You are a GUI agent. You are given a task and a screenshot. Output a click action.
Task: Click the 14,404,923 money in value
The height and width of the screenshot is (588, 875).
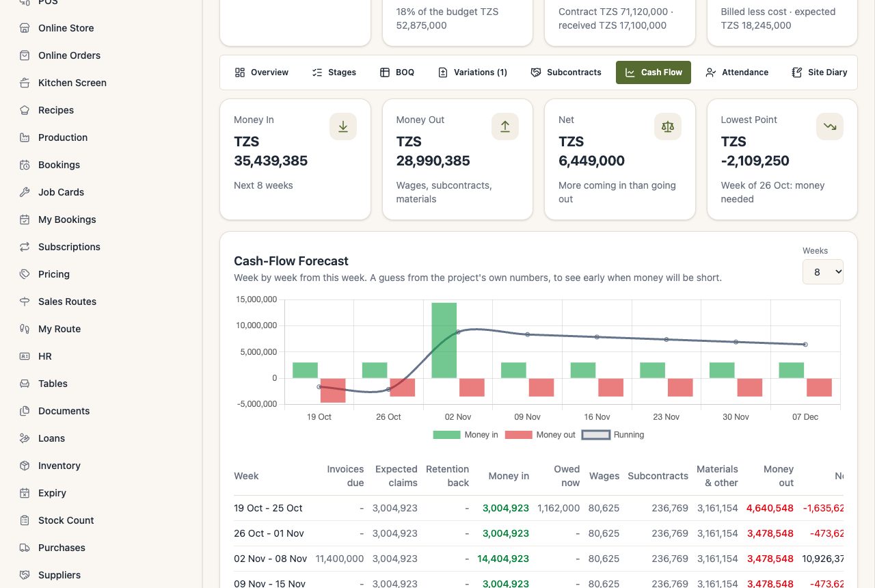[503, 559]
